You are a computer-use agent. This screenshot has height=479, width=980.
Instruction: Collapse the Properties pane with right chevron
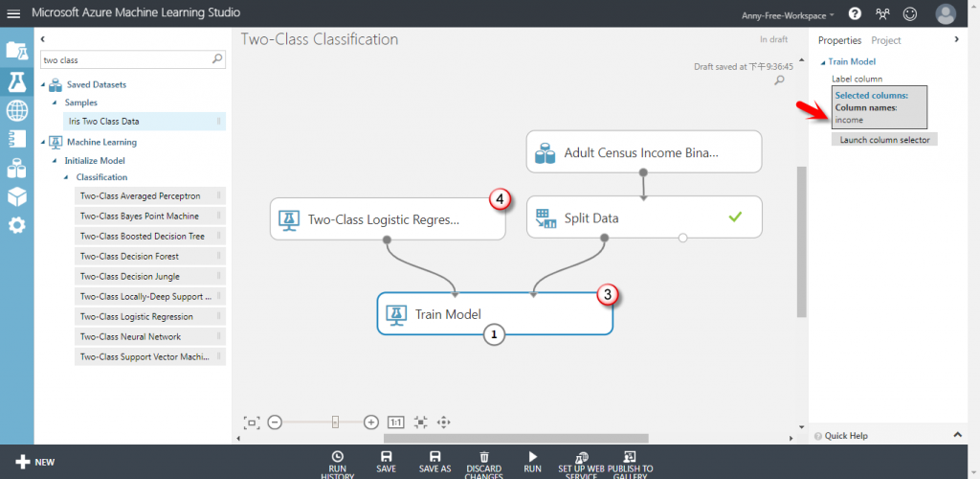(956, 39)
